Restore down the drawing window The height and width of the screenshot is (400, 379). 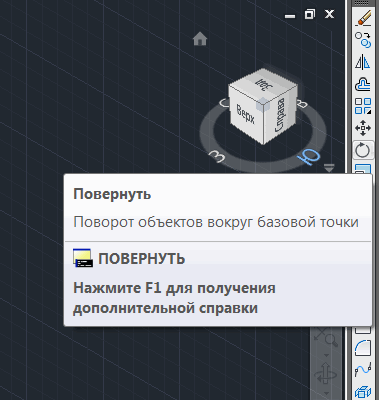pyautogui.click(x=310, y=14)
